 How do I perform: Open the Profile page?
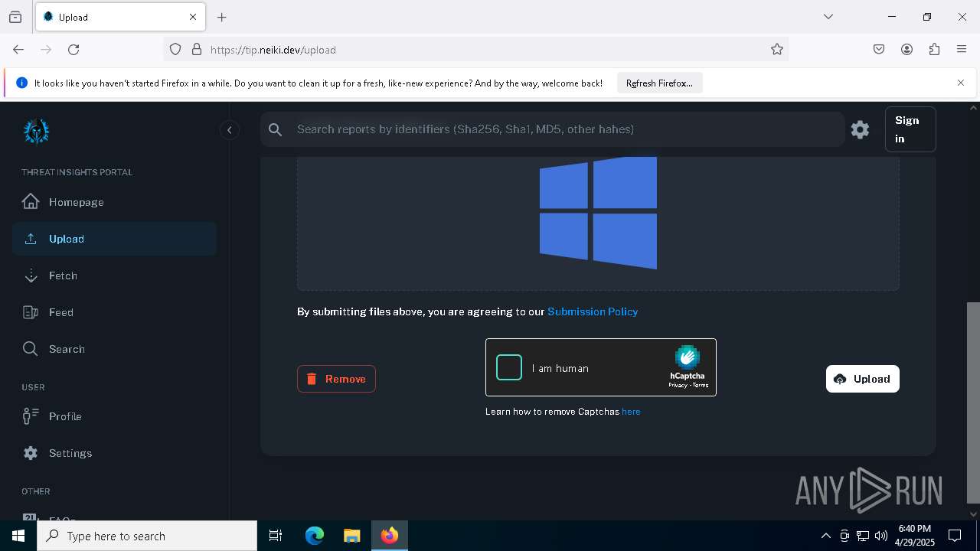(x=114, y=416)
